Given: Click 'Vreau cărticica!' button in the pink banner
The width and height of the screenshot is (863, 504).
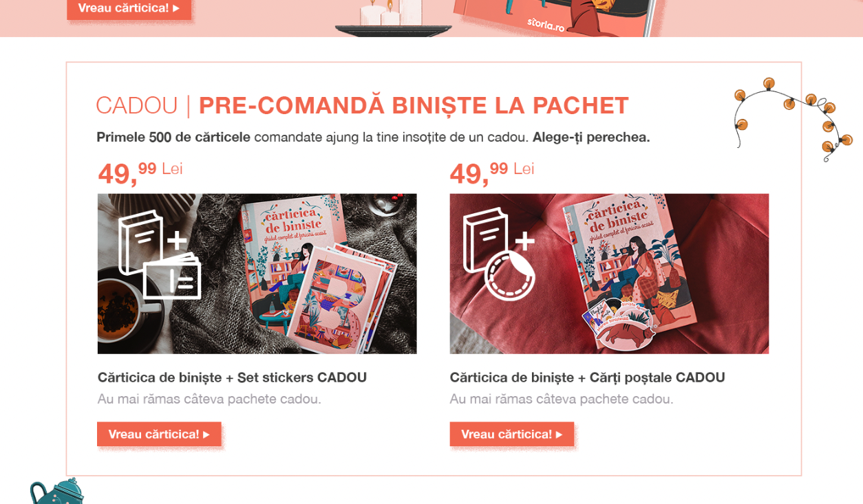Looking at the screenshot, I should pos(129,8).
